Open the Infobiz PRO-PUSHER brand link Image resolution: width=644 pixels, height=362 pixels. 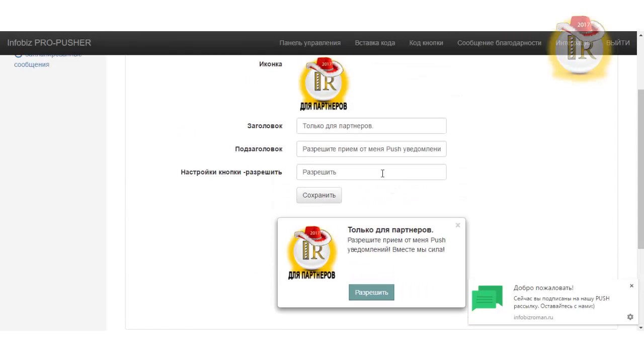tap(49, 43)
